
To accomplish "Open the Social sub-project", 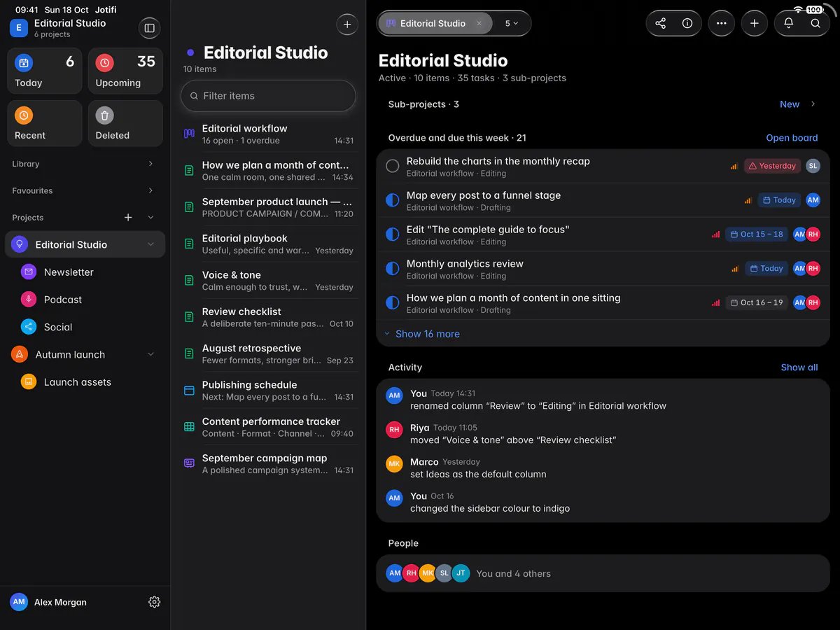I will (x=85, y=327).
